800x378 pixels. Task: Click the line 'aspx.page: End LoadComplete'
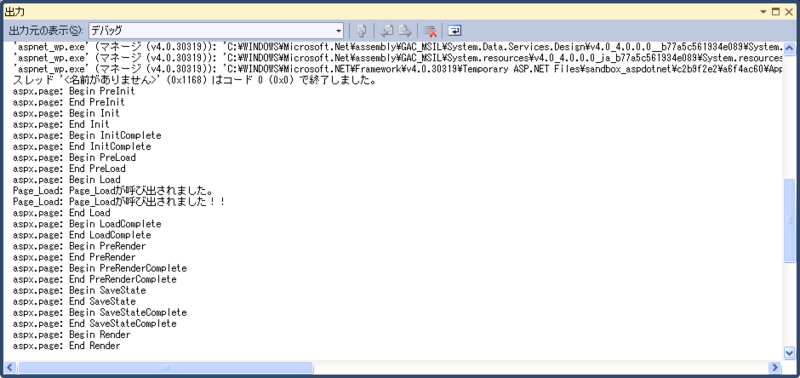(82, 235)
